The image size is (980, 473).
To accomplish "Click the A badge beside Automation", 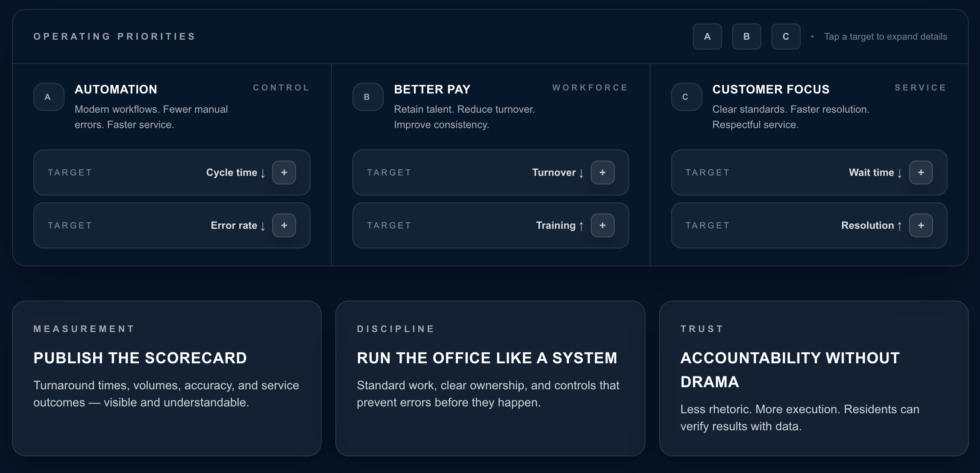I will pyautogui.click(x=49, y=97).
